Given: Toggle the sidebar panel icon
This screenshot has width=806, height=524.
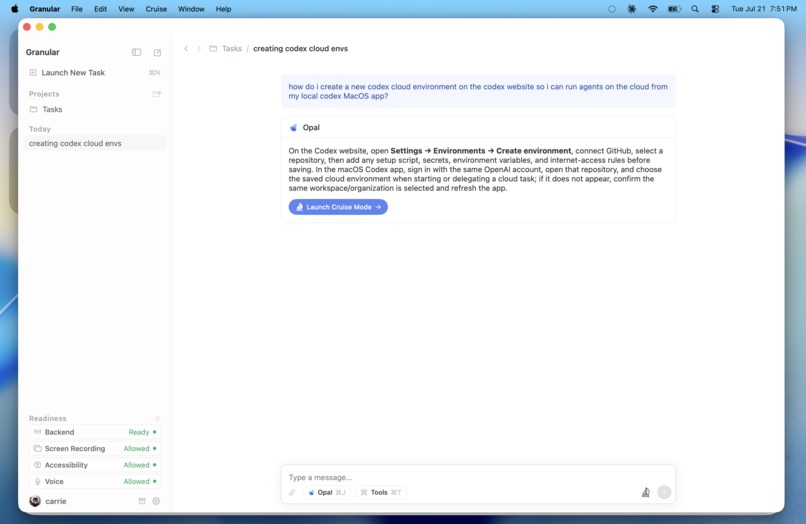Looking at the screenshot, I should pos(136,52).
